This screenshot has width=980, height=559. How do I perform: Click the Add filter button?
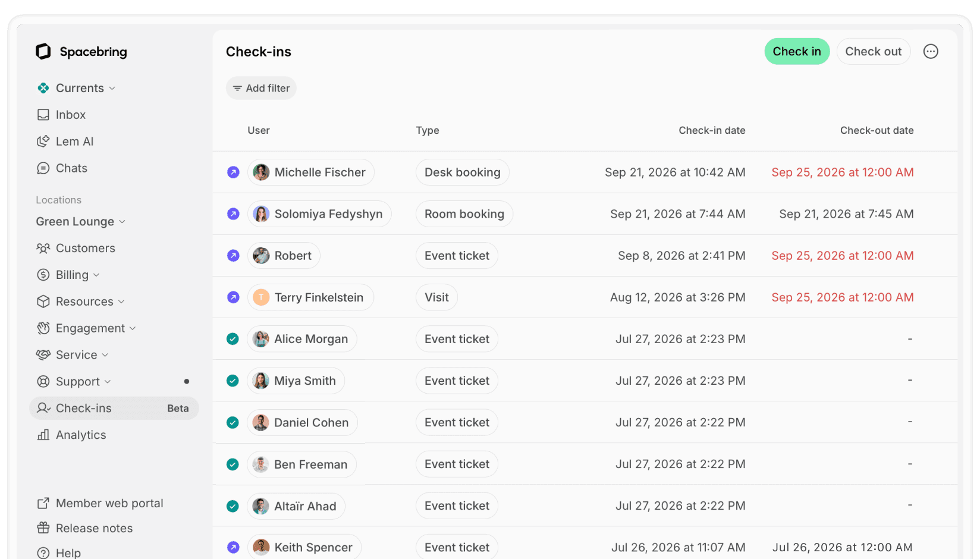pos(261,88)
